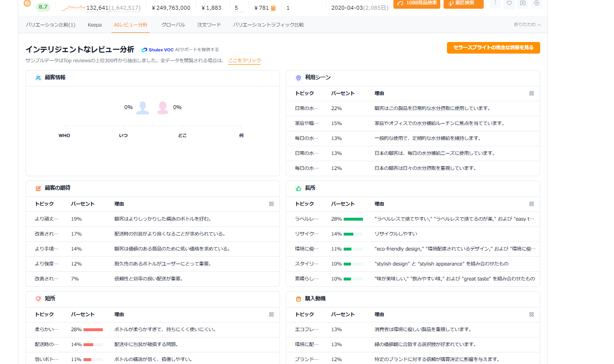
Task: Click the grid icon in 長所 panel
Action: (531, 204)
